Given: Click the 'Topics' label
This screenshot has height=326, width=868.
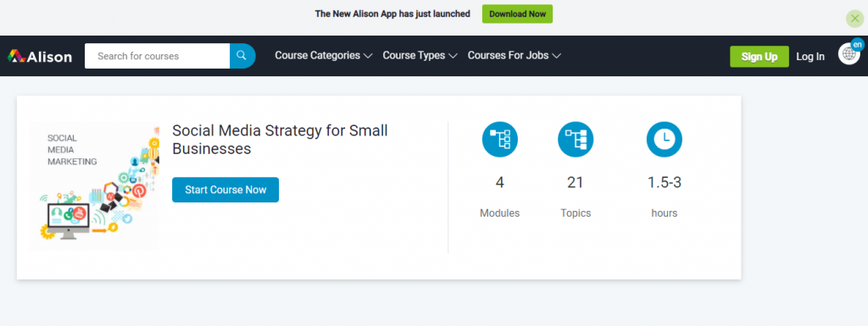Looking at the screenshot, I should click(x=576, y=213).
